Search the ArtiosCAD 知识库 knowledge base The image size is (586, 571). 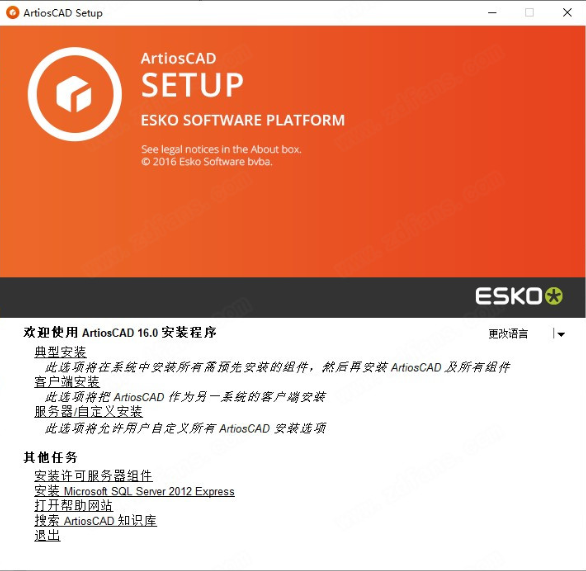[96, 520]
